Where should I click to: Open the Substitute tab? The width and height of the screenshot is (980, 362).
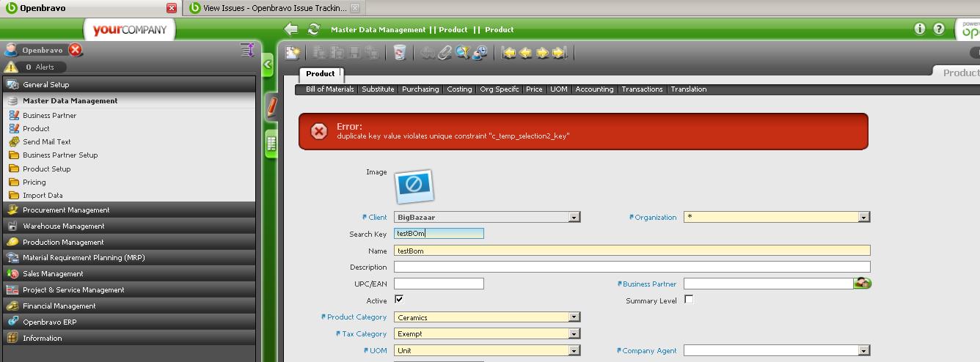tap(378, 89)
